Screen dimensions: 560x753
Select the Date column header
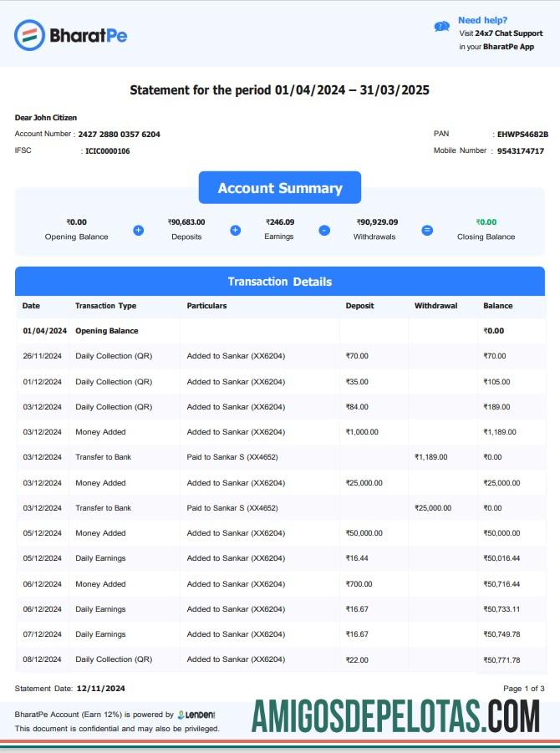pos(31,306)
